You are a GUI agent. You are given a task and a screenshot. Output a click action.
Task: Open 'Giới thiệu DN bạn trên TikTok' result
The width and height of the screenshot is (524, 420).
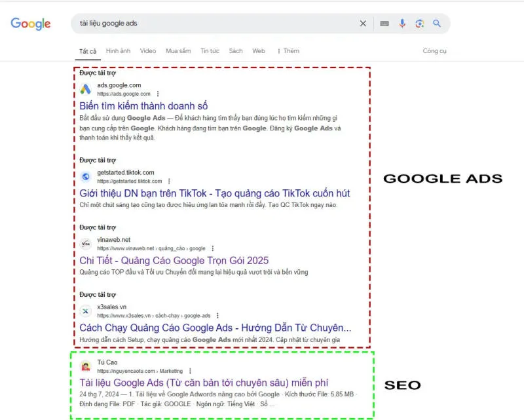pyautogui.click(x=215, y=193)
